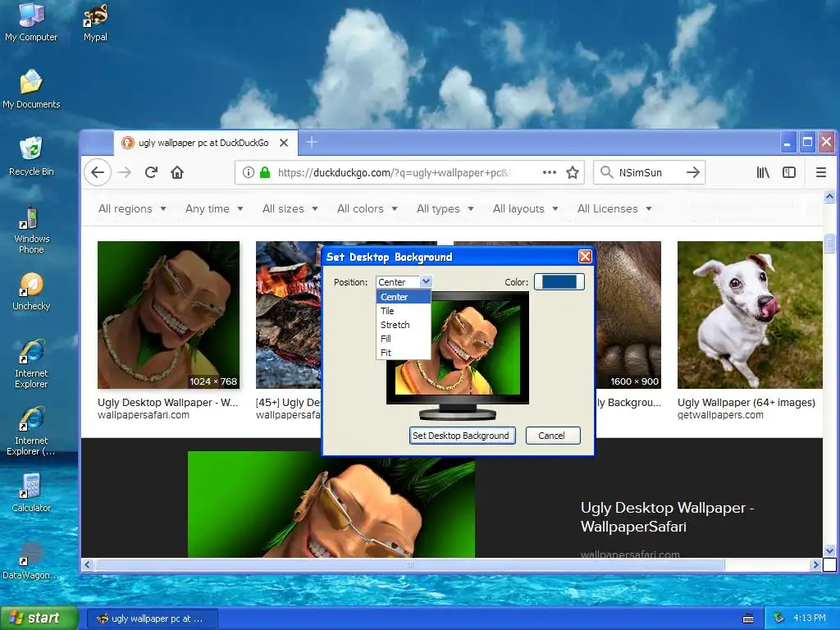This screenshot has height=630, width=840.
Task: Open Unchecky desktop shortcut
Action: (x=31, y=291)
